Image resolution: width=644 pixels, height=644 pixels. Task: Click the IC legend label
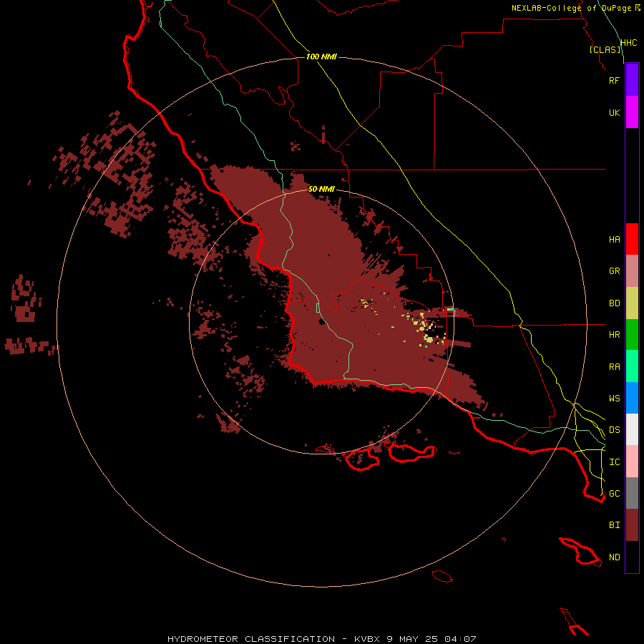614,462
